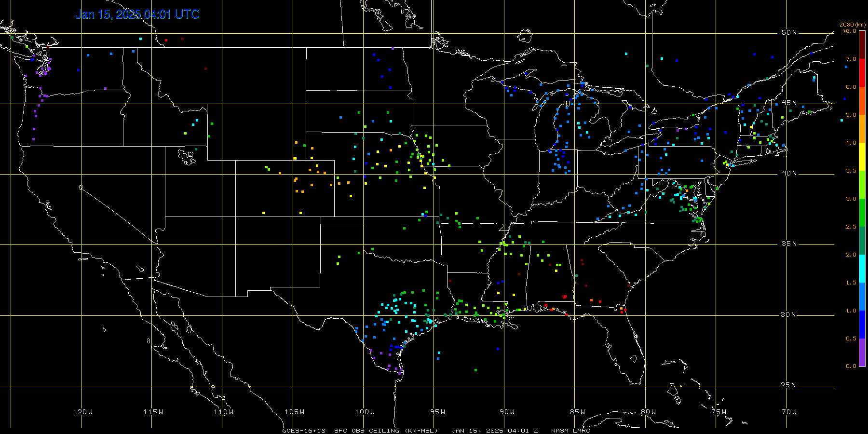Click the Jan 15, 2025 04:01 UTC timestamp title
This screenshot has width=868, height=434.
click(137, 14)
